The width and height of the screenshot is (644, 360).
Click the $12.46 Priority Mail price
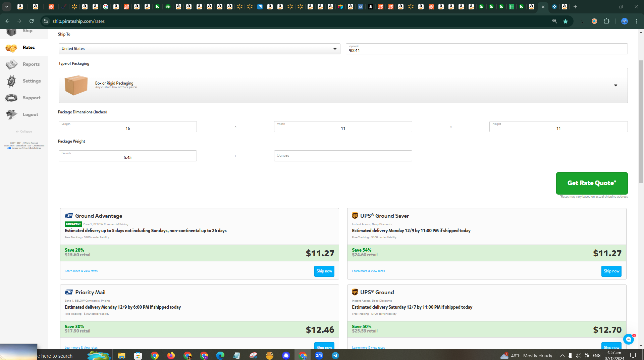tap(320, 330)
